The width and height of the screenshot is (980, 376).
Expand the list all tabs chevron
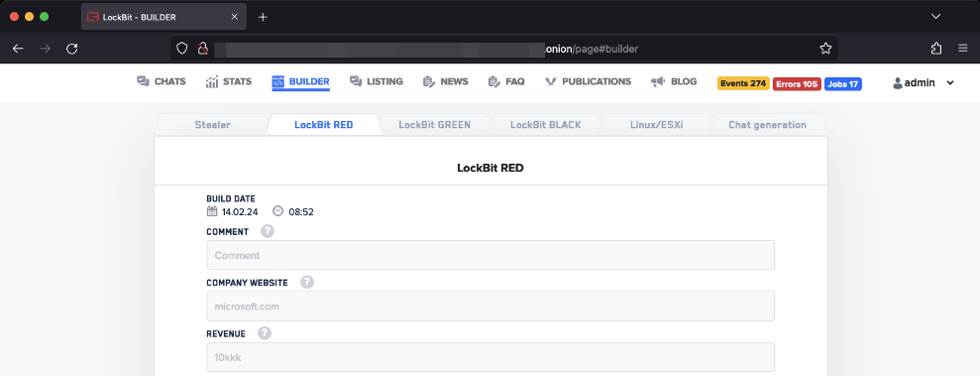pyautogui.click(x=935, y=16)
